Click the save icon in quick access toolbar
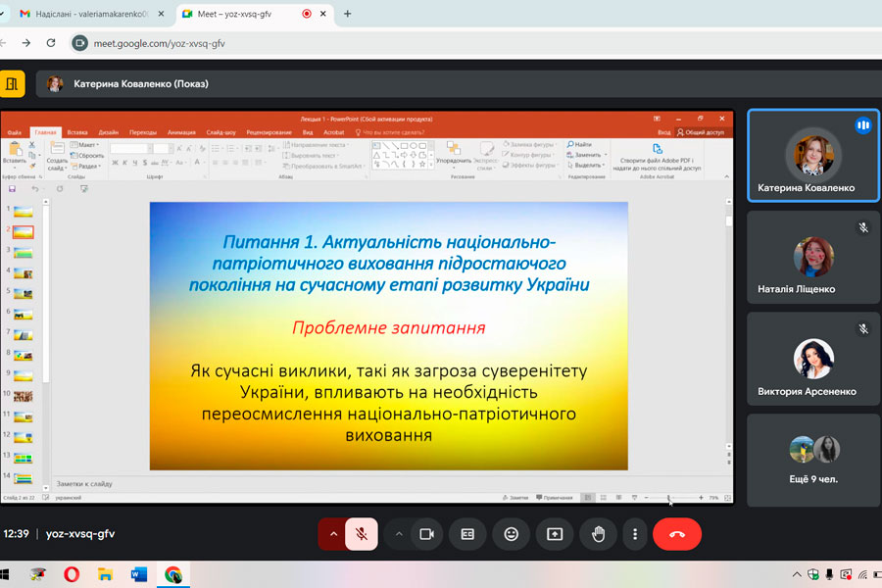This screenshot has width=882, height=588. point(13,189)
